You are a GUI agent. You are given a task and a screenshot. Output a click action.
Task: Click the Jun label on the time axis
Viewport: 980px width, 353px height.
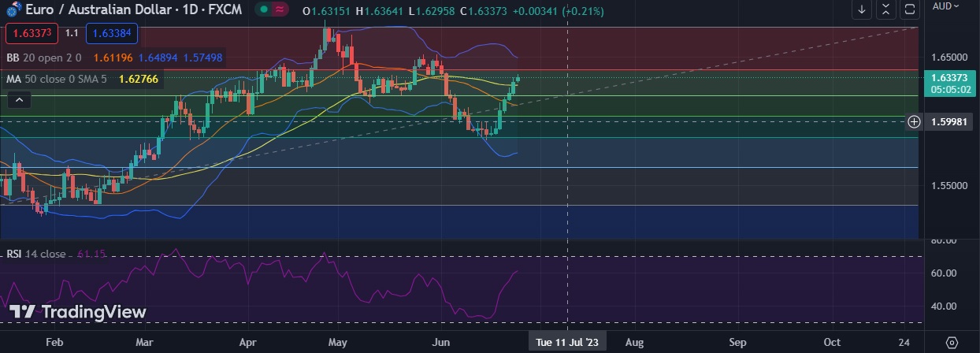pos(442,343)
